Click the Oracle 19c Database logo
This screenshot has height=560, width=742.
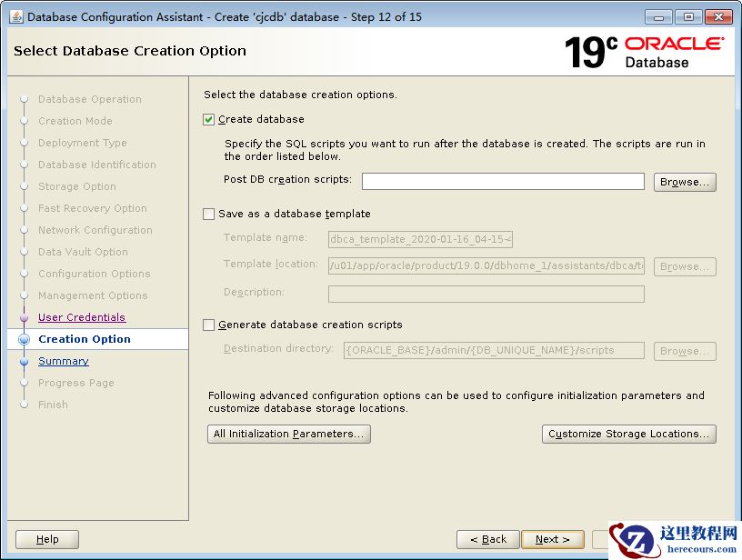point(644,52)
